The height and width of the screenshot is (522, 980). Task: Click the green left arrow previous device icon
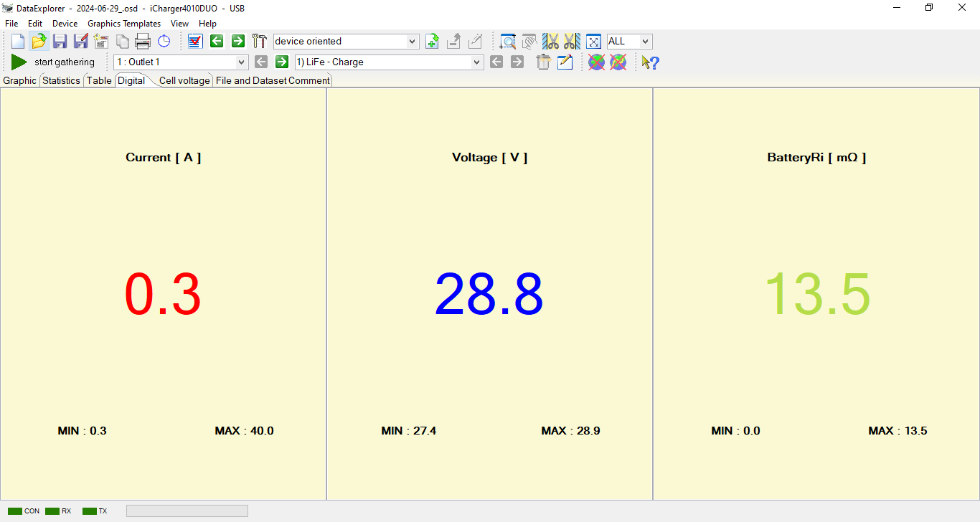click(x=217, y=42)
